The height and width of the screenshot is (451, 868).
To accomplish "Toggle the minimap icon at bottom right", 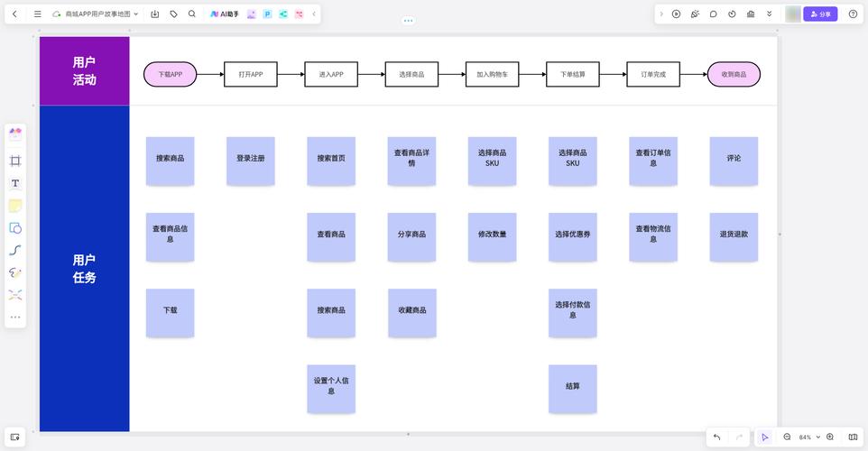I will [x=853, y=437].
